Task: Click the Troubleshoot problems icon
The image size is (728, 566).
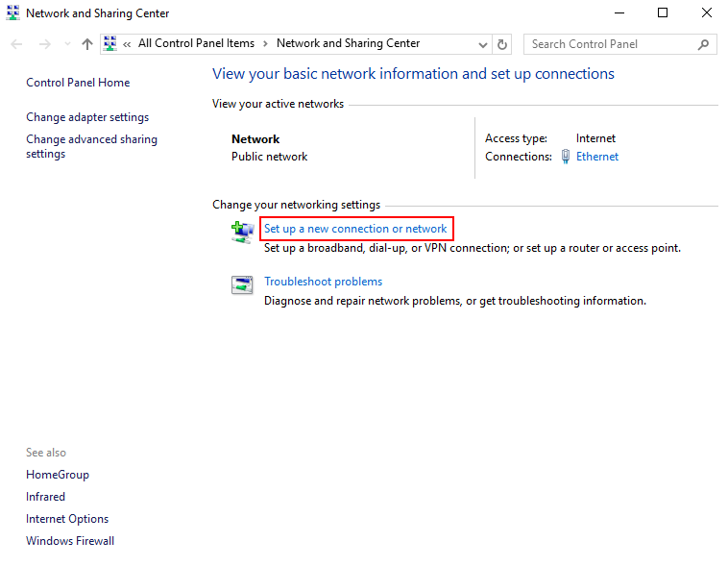Action: pos(241,284)
